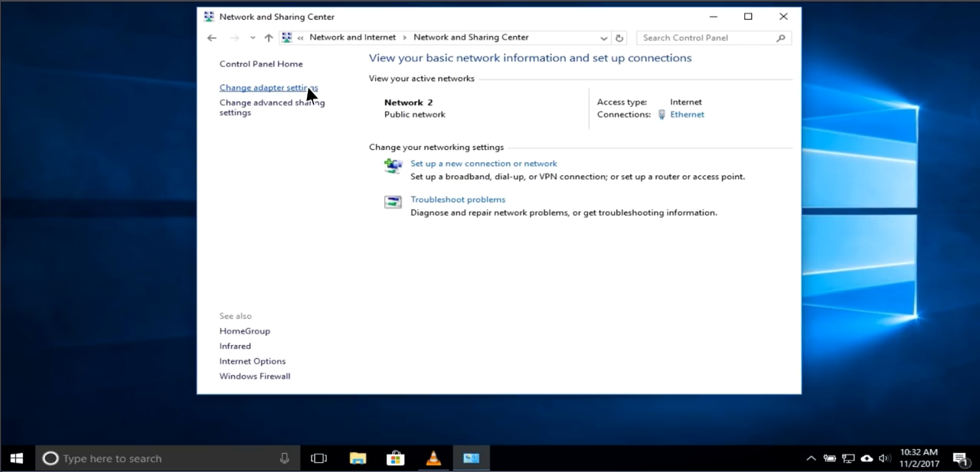The height and width of the screenshot is (472, 980).
Task: Click the new connection setup icon
Action: point(393,166)
